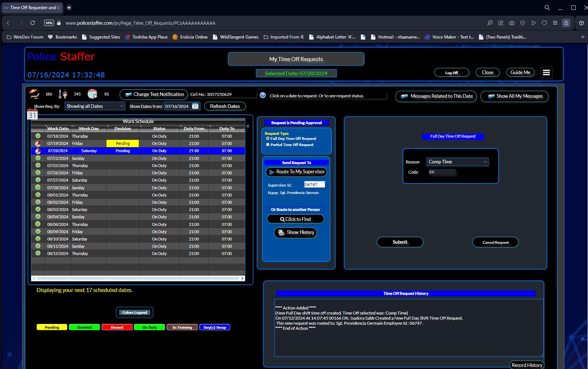Sort by Decision column header
Viewport: 588px width, 369px height.
pos(123,129)
